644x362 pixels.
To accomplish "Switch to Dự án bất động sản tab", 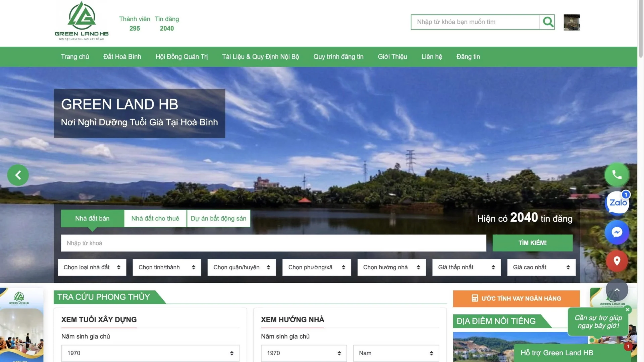I will tap(218, 219).
